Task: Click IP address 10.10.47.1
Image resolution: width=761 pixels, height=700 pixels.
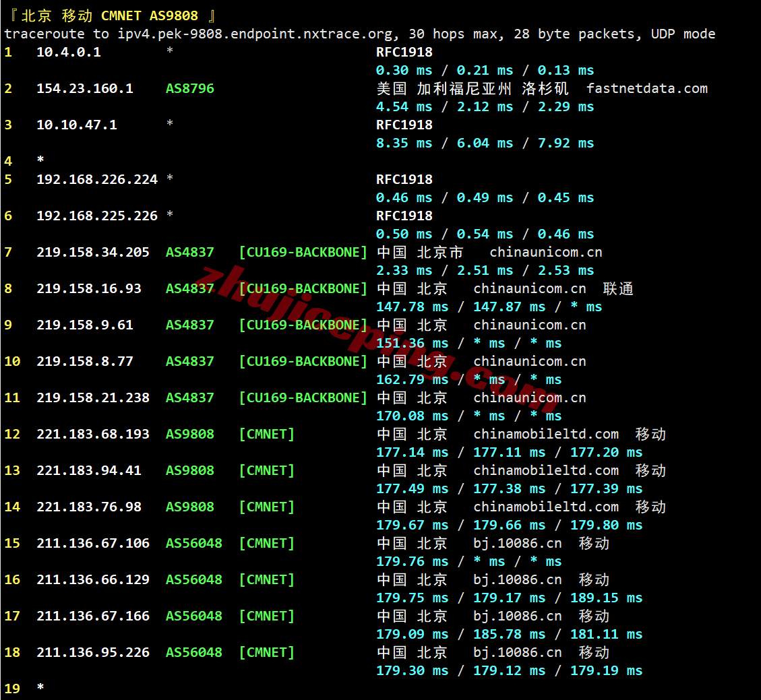Action: click(x=77, y=125)
